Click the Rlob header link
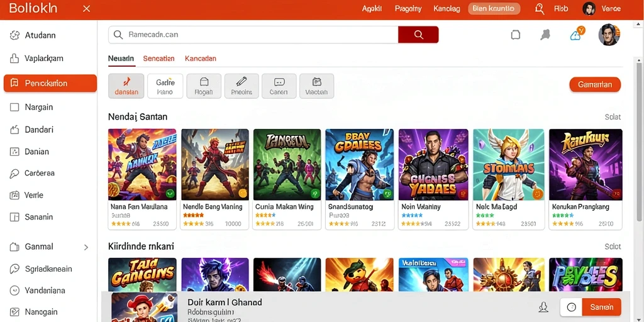 [561, 9]
